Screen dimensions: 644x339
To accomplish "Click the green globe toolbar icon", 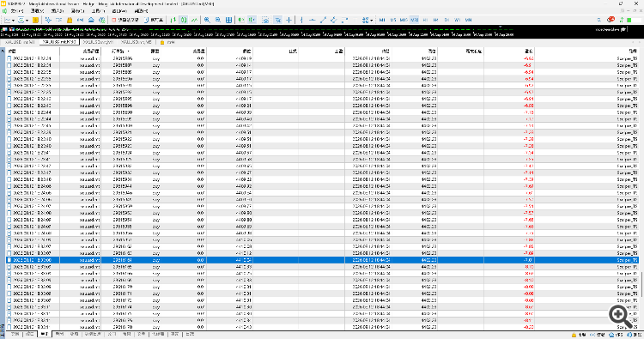I will click(102, 20).
